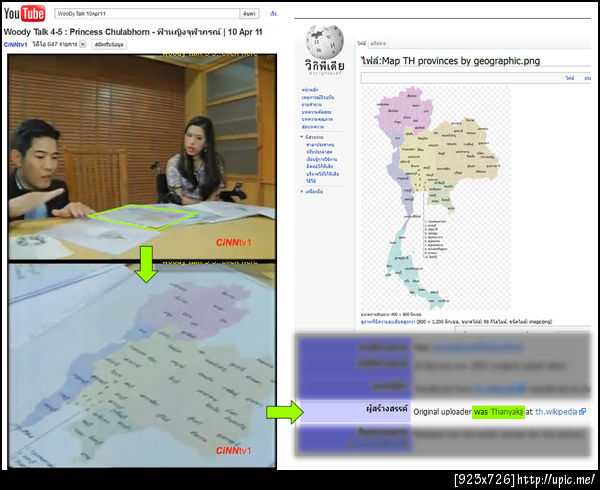Click the ค้นหา search button
Image resolution: width=600 pixels, height=490 pixels.
tap(249, 14)
